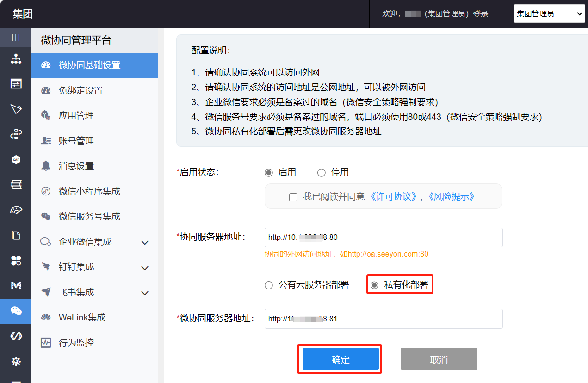Expand the 飞书集成 submenu chevron
Viewport: 588px width, 383px height.
pos(145,293)
